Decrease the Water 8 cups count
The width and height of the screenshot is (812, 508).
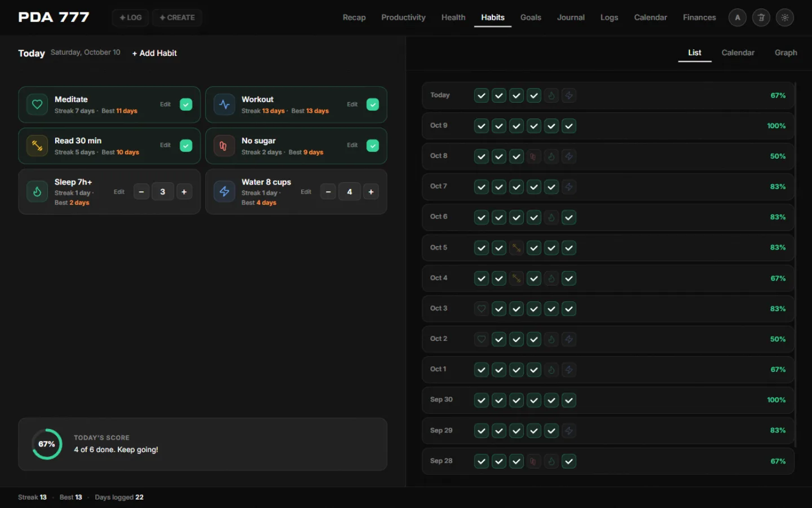coord(328,192)
